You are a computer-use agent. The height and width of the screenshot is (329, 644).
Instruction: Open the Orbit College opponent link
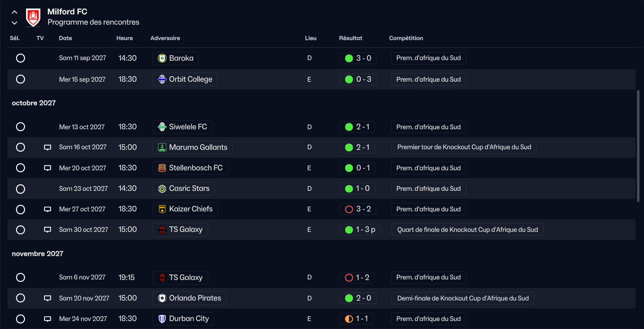click(x=185, y=79)
